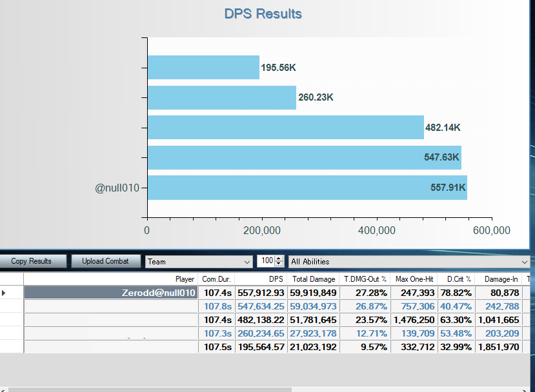
Task: Open the Team dropdown
Action: click(x=199, y=261)
